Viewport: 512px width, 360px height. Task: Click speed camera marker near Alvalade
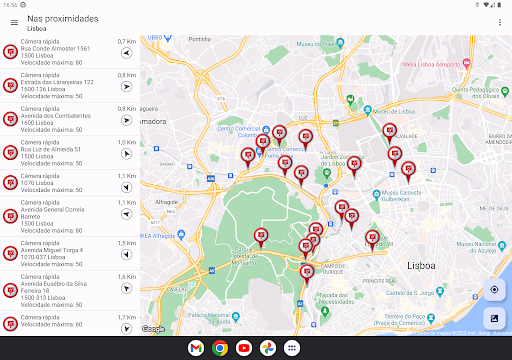click(x=389, y=133)
